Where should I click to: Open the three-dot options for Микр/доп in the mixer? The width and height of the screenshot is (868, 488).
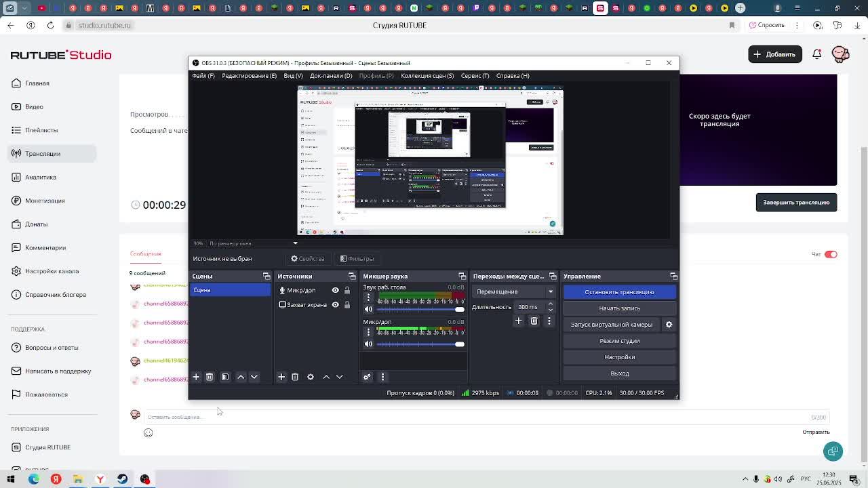coord(368,332)
